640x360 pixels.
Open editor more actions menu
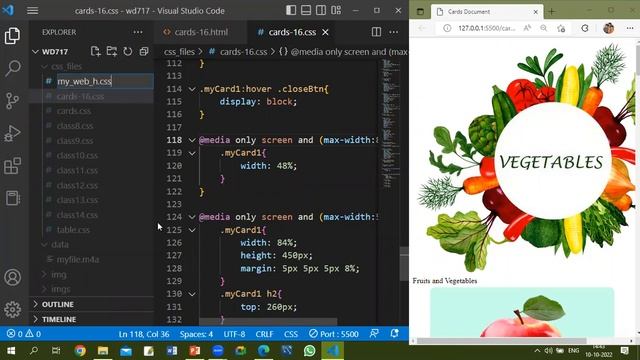393,32
